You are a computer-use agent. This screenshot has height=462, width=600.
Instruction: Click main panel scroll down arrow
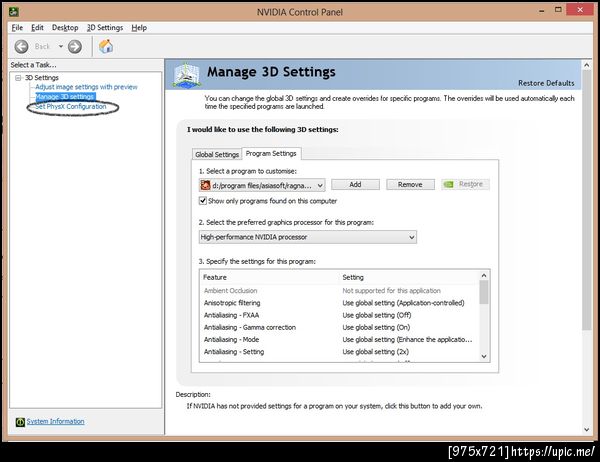point(587,429)
